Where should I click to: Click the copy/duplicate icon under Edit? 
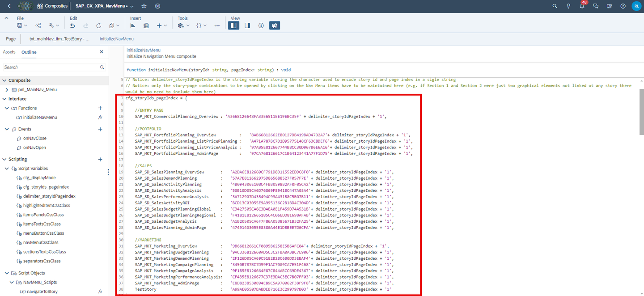click(111, 25)
